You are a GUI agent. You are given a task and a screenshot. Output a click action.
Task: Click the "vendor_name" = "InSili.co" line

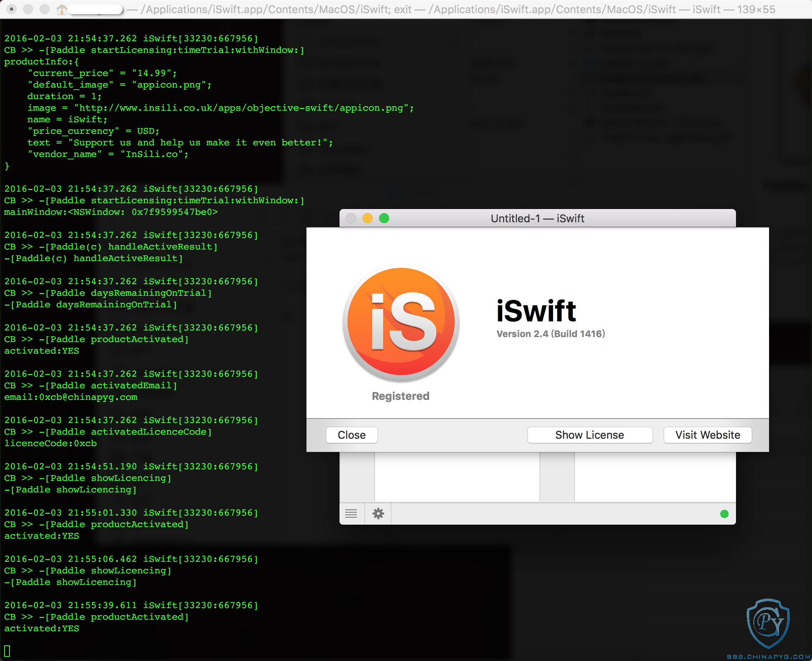(108, 154)
